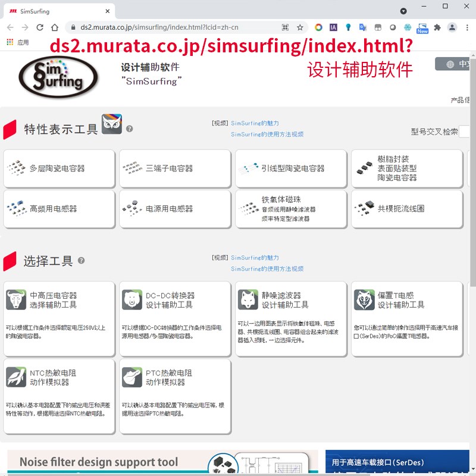Open the high-frequency inductor tool (高频用电感器)
The image size is (476, 476).
[x=59, y=209]
